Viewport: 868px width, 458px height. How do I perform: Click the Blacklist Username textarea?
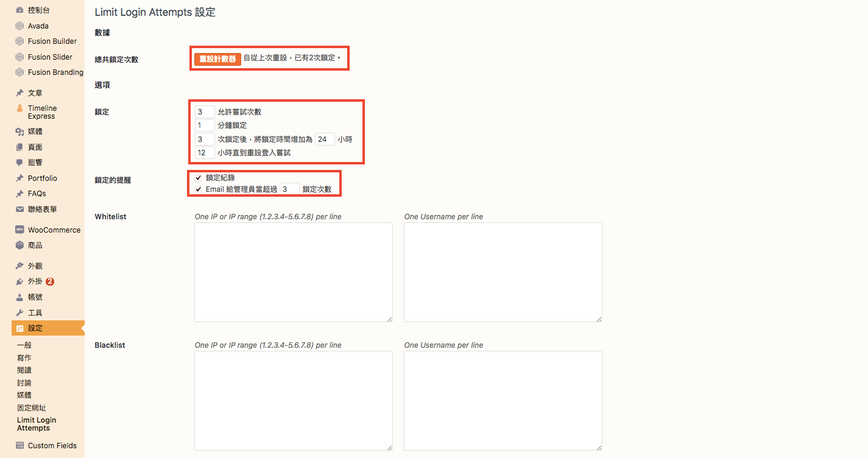click(503, 400)
